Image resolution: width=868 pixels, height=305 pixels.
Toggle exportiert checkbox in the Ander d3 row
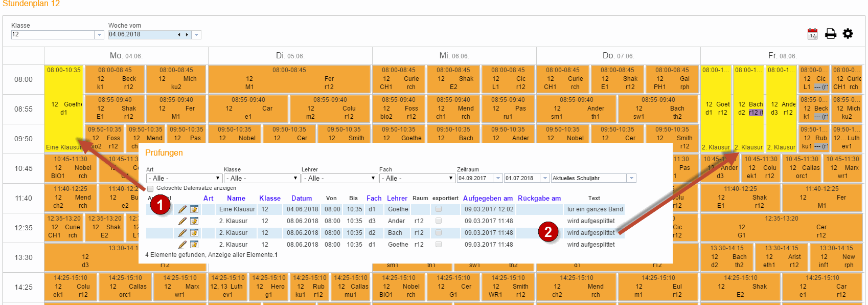[x=439, y=221]
